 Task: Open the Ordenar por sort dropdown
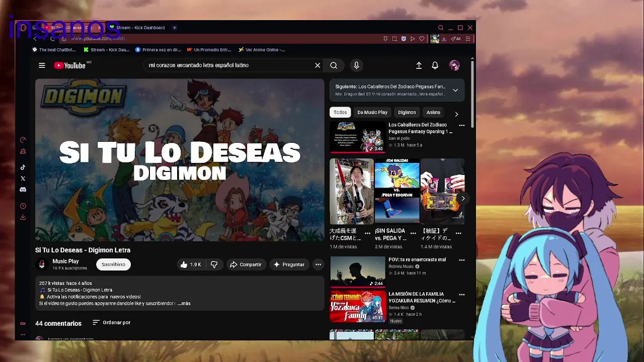(x=112, y=322)
